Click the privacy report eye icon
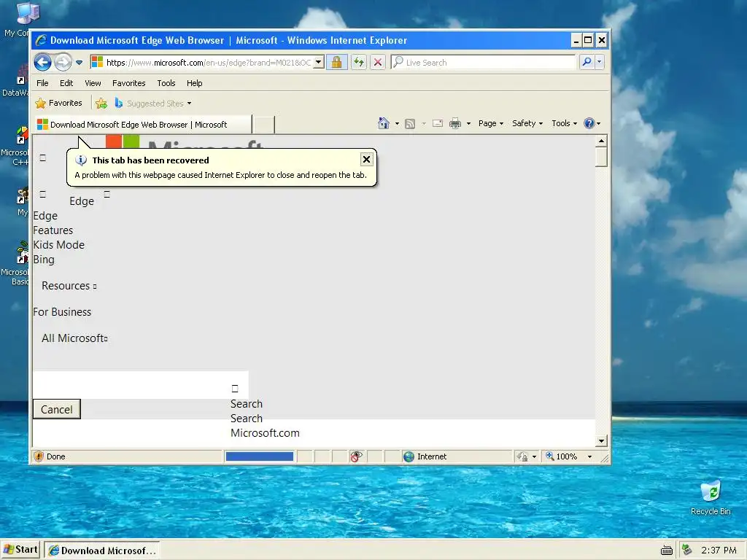 pos(356,456)
